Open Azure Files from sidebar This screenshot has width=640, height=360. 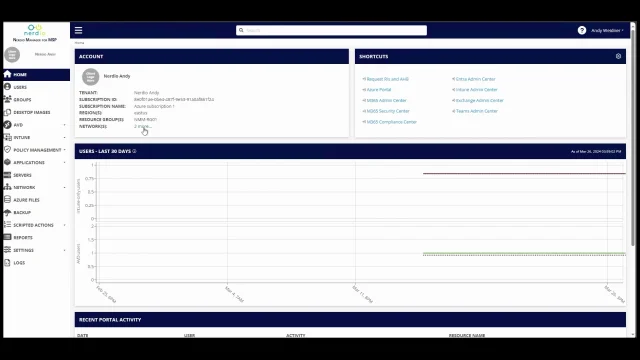(27, 200)
